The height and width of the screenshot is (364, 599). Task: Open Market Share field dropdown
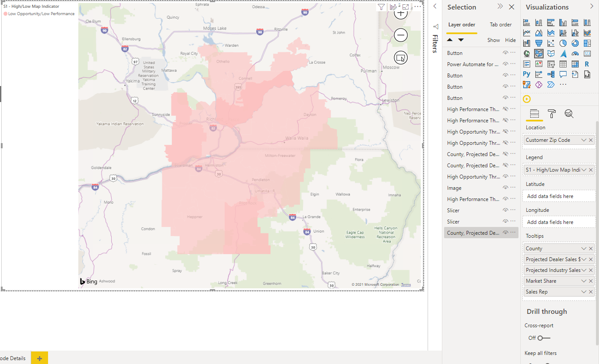click(x=584, y=281)
